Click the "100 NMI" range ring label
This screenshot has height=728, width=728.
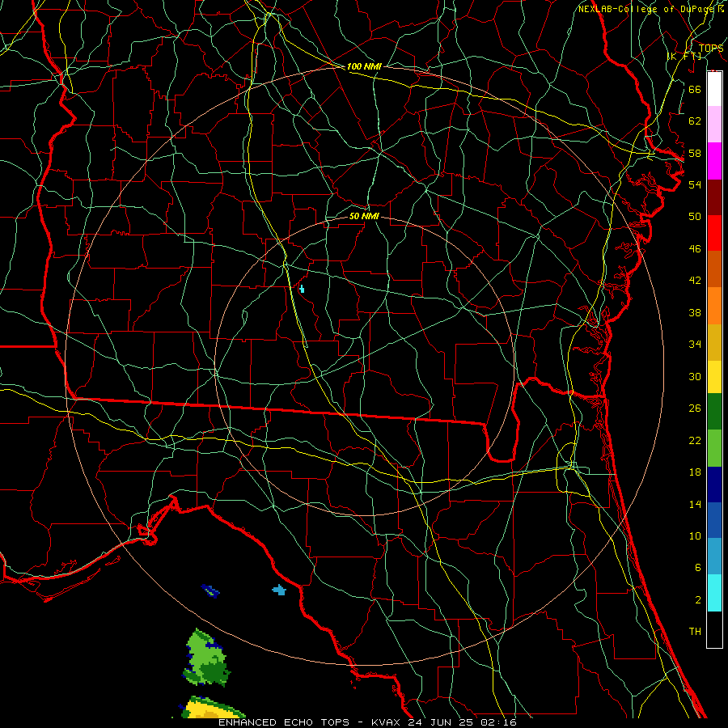[364, 66]
